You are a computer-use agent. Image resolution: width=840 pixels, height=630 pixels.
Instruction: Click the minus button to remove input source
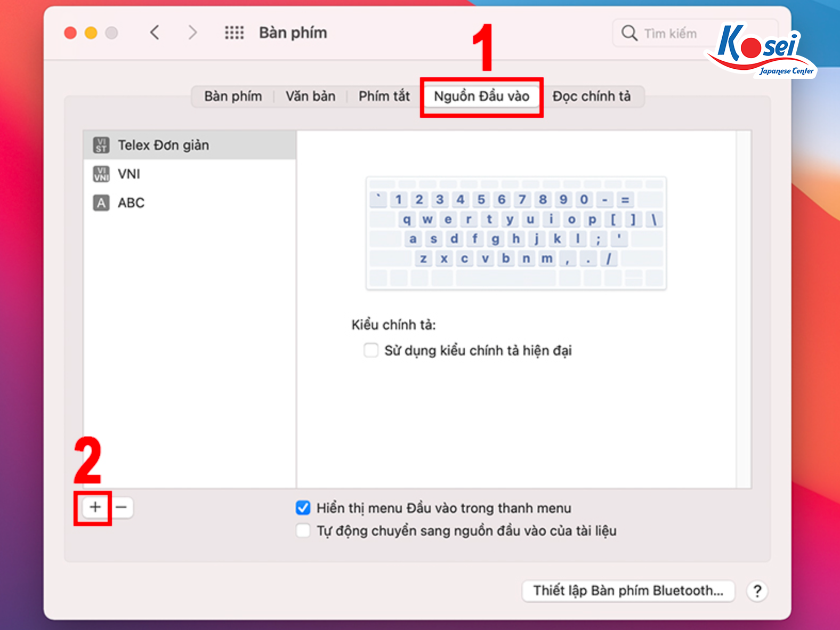122,507
